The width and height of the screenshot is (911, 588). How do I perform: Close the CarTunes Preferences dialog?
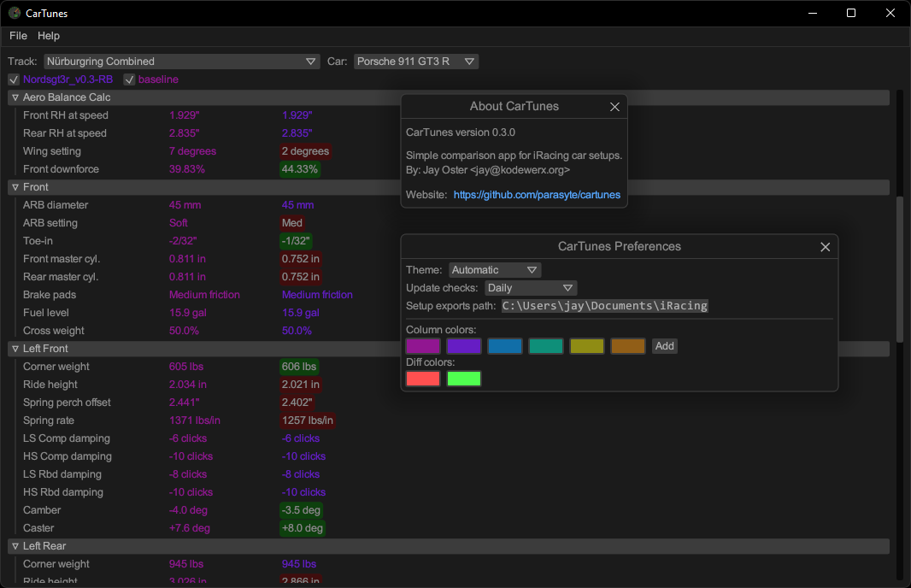click(x=825, y=247)
